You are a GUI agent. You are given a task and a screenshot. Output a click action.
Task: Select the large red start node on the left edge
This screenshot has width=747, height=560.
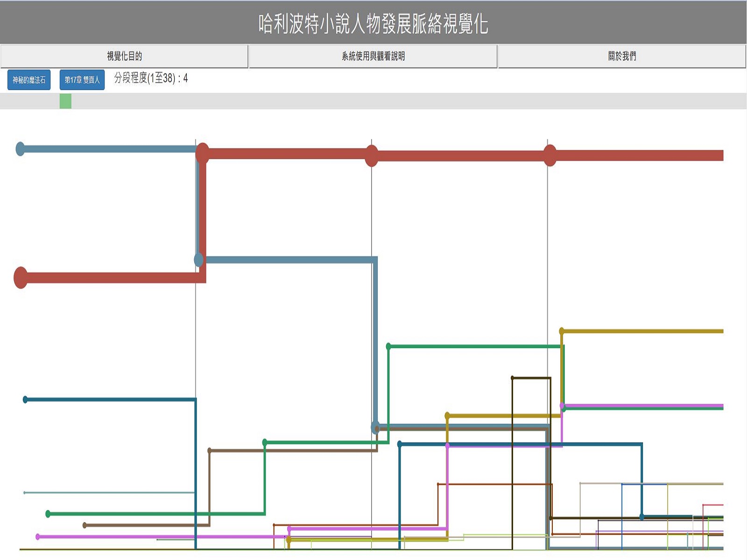click(x=21, y=278)
